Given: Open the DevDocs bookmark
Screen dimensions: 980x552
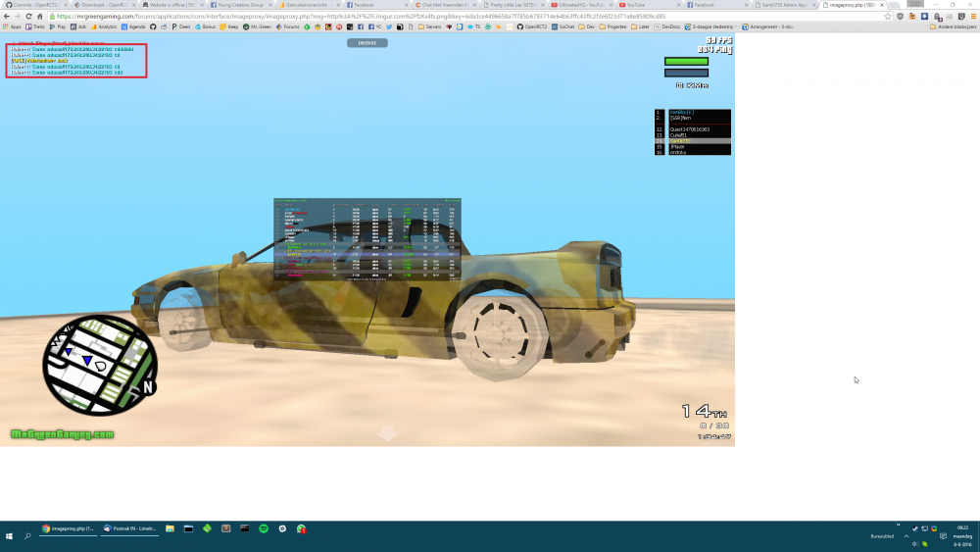Looking at the screenshot, I should tap(667, 26).
